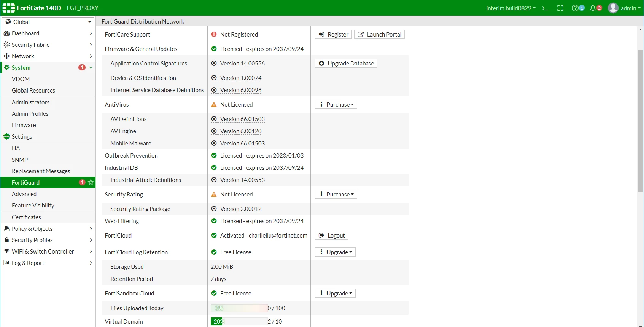The height and width of the screenshot is (327, 644).
Task: Open the interim build0829 dropdown
Action: pos(511,8)
